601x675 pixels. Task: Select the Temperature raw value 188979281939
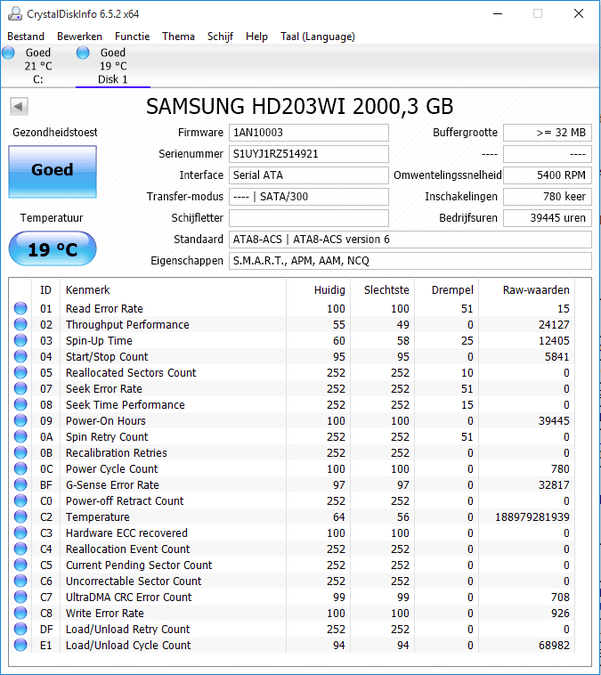(x=532, y=517)
